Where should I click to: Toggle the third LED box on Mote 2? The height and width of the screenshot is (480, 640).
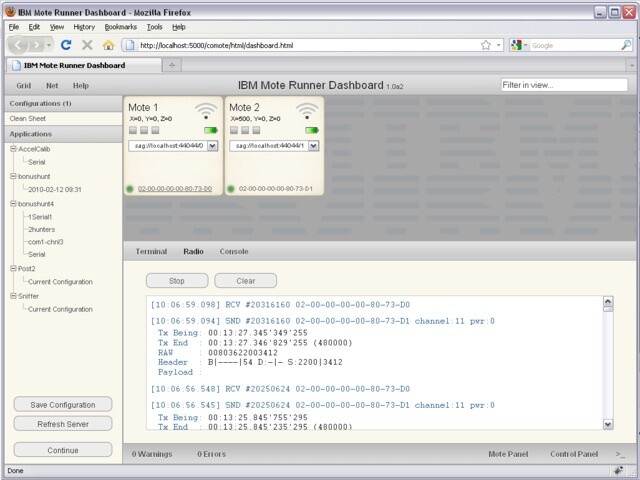click(256, 130)
